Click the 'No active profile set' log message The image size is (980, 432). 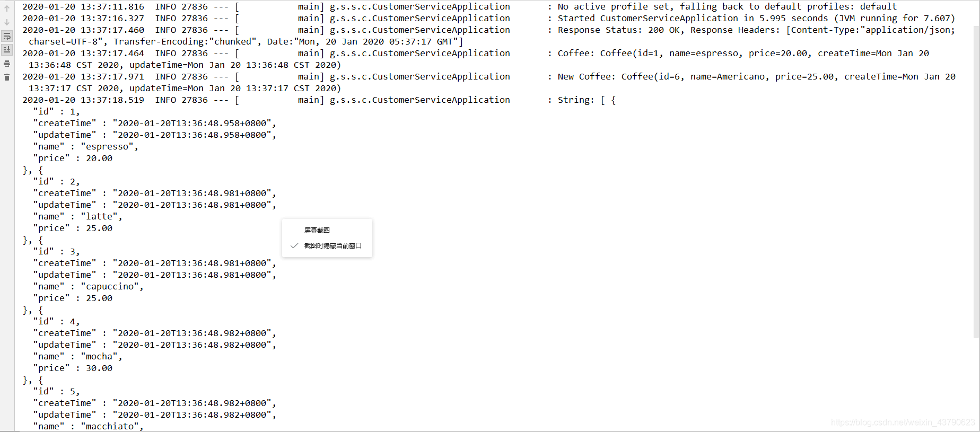727,6
